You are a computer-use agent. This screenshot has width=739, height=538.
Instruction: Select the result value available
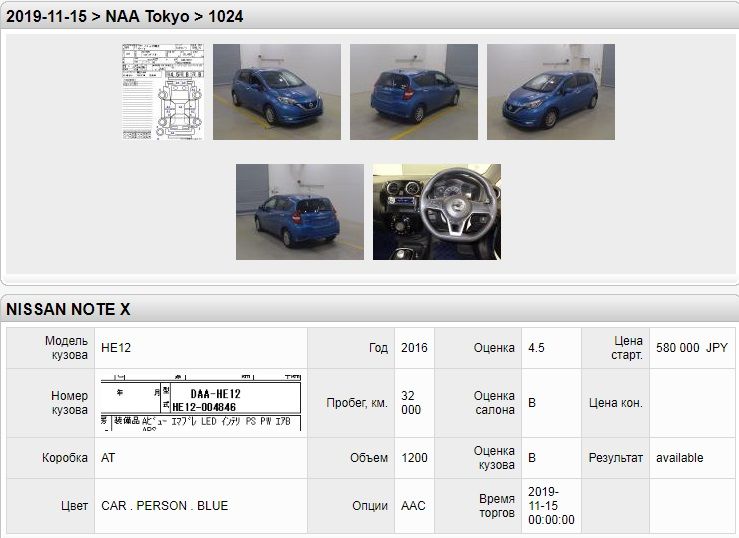[x=680, y=457]
